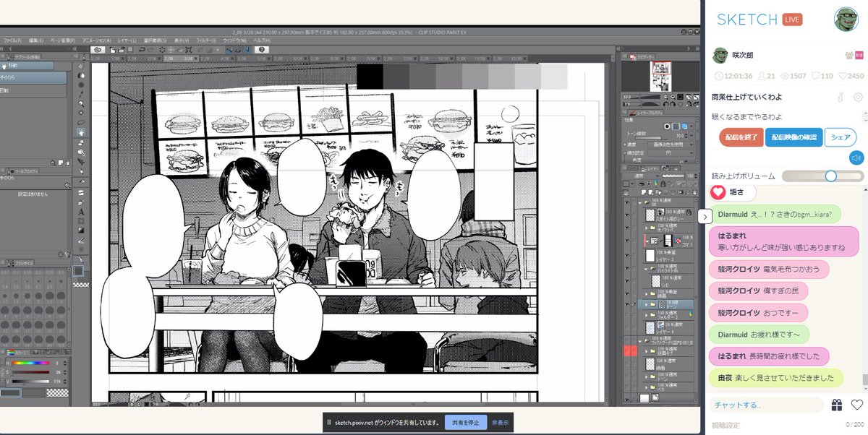Click the speaker read-aloud icon in Sketch panel
This screenshot has width=868, height=435.
(x=856, y=158)
